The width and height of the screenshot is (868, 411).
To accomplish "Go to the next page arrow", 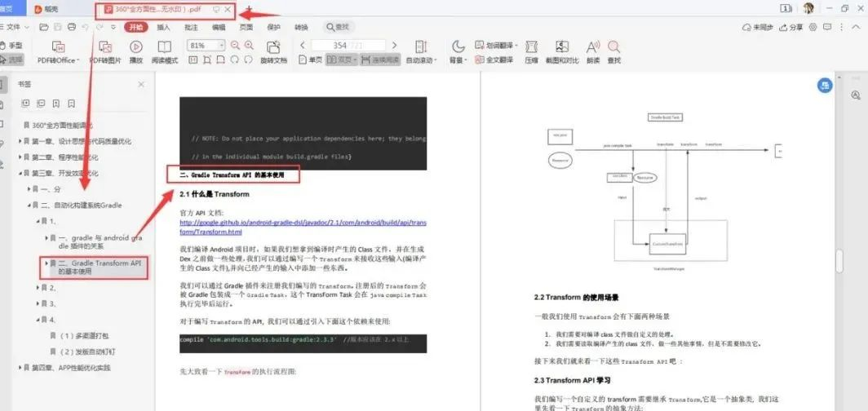I will 394,46.
